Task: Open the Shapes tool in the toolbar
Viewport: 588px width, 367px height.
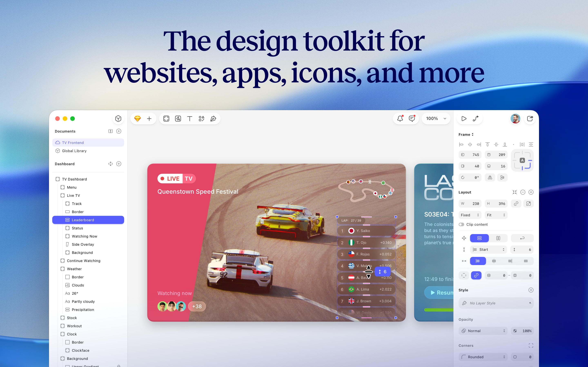Action: click(202, 118)
